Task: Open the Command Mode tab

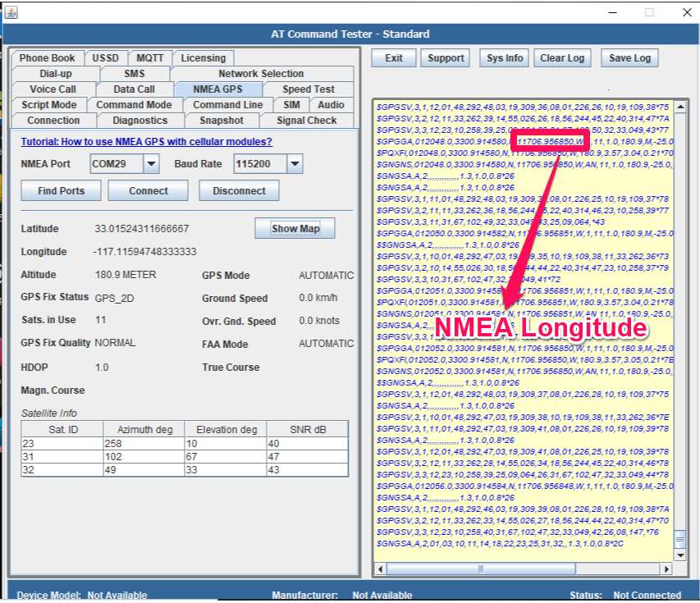Action: pyautogui.click(x=134, y=105)
